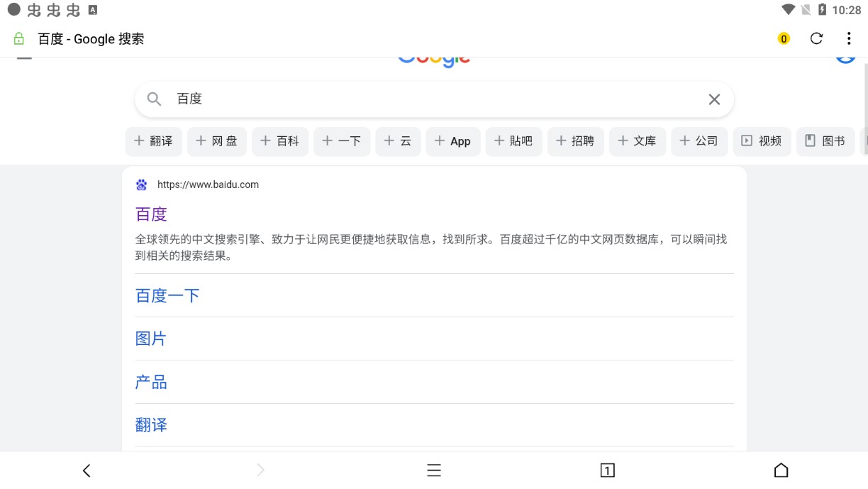This screenshot has width=868, height=489.
Task: Go to the home page icon
Action: pyautogui.click(x=781, y=471)
